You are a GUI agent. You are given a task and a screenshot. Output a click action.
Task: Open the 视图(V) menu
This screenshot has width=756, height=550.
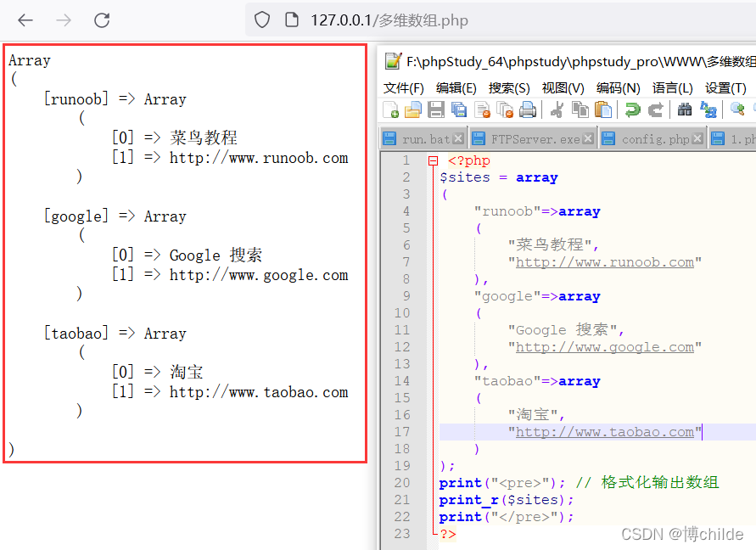[x=563, y=87]
